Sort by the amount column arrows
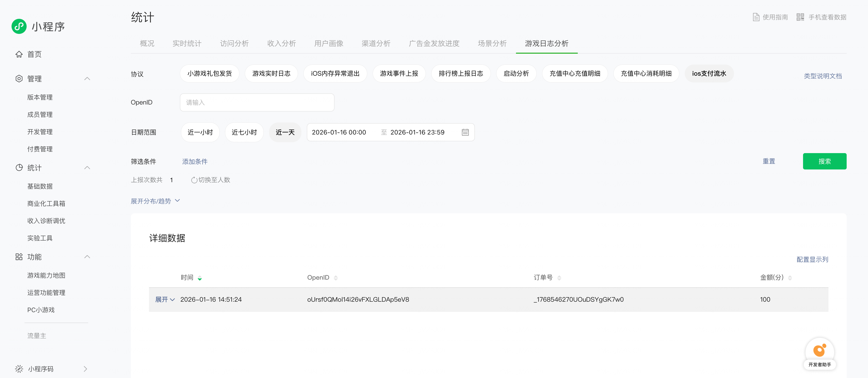Screen dimensions: 868x378 coord(790,278)
